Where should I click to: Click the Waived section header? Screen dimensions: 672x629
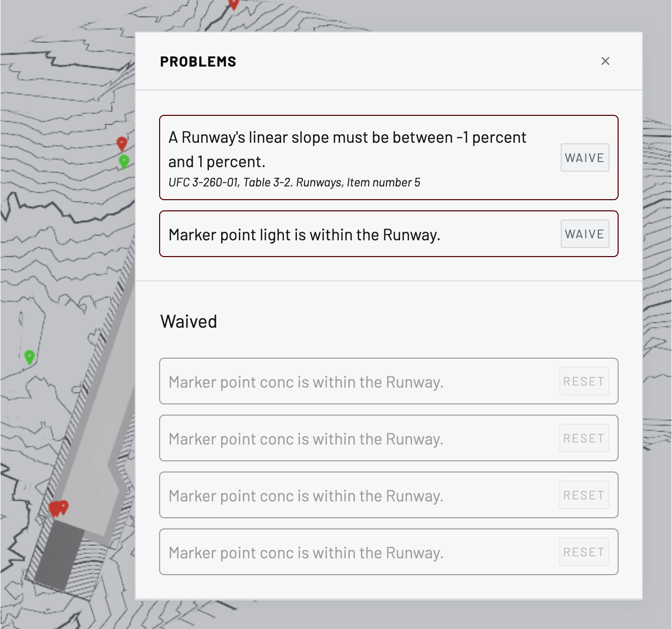click(x=189, y=321)
